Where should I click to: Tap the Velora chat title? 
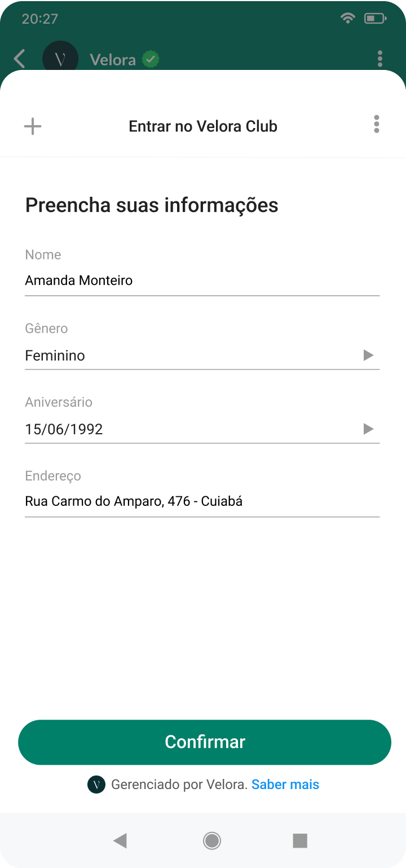coord(113,60)
